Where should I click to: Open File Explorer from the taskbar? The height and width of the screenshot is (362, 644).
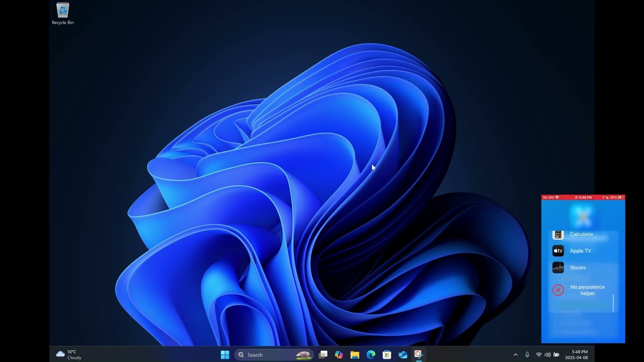355,354
